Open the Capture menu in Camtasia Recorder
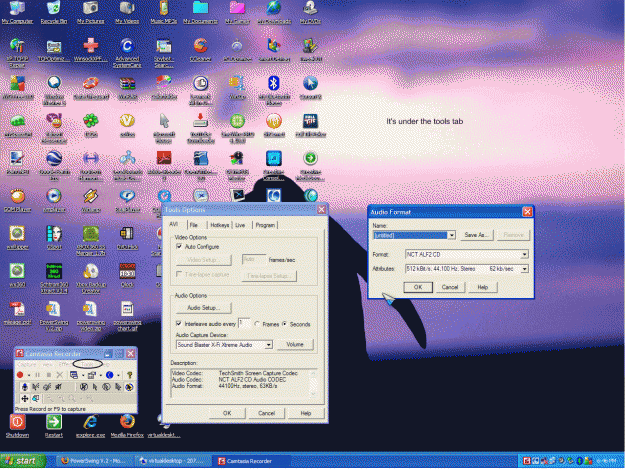Viewport: 625px width, 469px height. point(27,364)
